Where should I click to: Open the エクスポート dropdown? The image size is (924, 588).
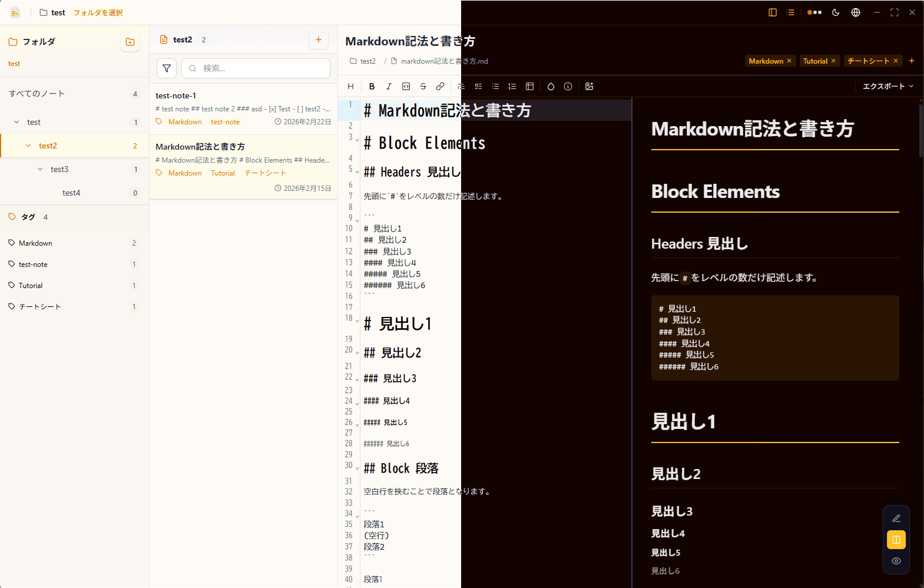tap(887, 87)
